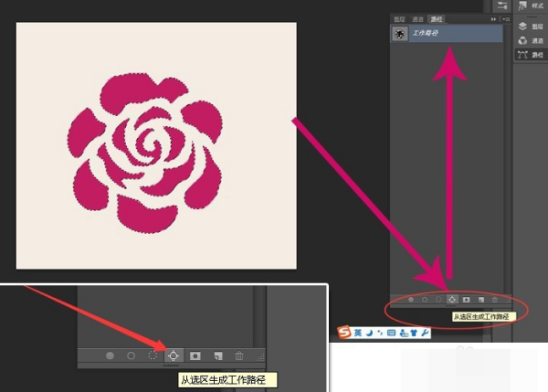
Task: Click 'Load path as selection' in Paths panel footer
Action: pos(437,299)
